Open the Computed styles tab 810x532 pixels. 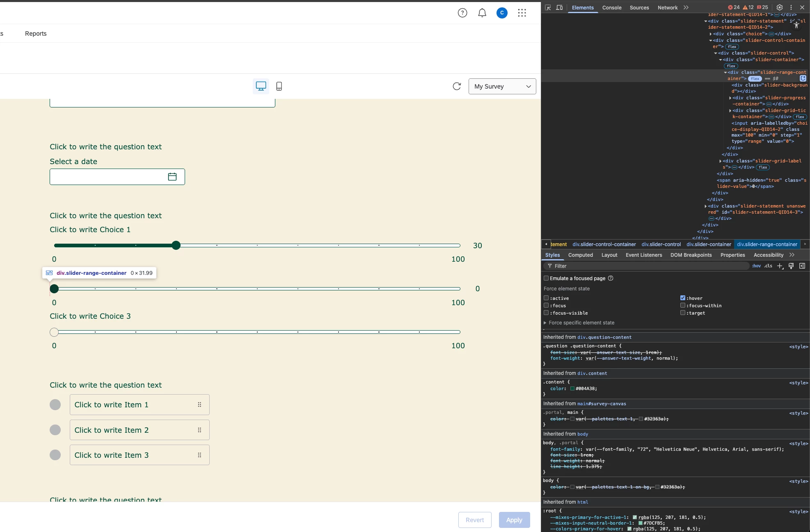click(x=581, y=255)
